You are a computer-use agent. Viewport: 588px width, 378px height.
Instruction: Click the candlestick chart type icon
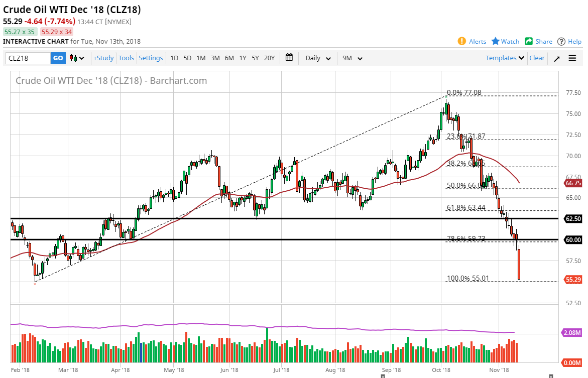tap(72, 58)
